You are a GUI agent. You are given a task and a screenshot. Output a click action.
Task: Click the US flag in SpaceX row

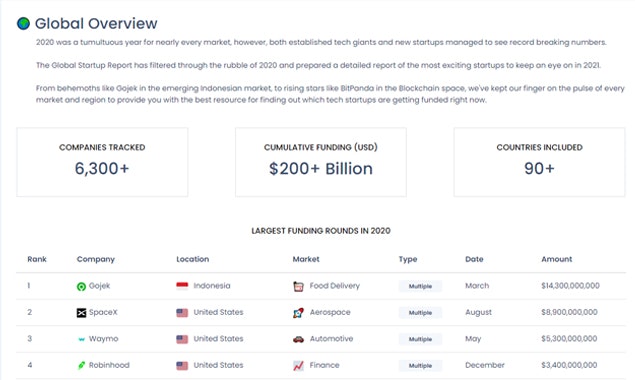[x=182, y=313]
